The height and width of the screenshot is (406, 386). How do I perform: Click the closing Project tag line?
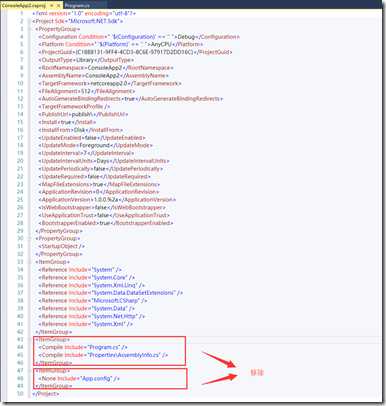tap(46, 394)
